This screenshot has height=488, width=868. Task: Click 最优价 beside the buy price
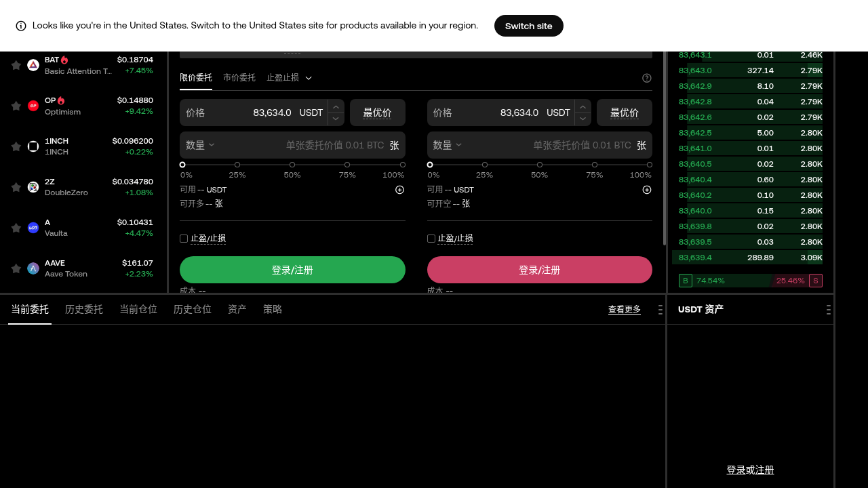coord(378,113)
